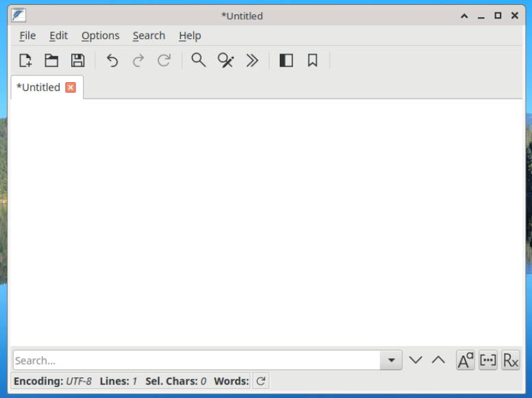The image size is (532, 398).
Task: Open a file using folder icon
Action: [x=51, y=61]
